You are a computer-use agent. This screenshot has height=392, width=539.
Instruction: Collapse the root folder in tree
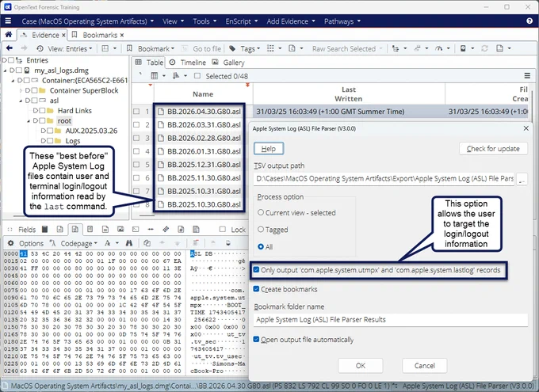click(x=29, y=120)
